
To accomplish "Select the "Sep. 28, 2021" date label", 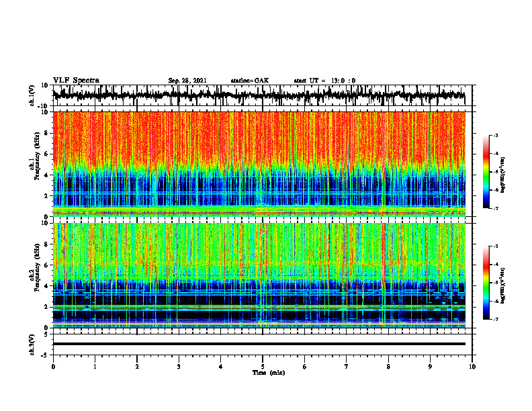I will click(187, 81).
